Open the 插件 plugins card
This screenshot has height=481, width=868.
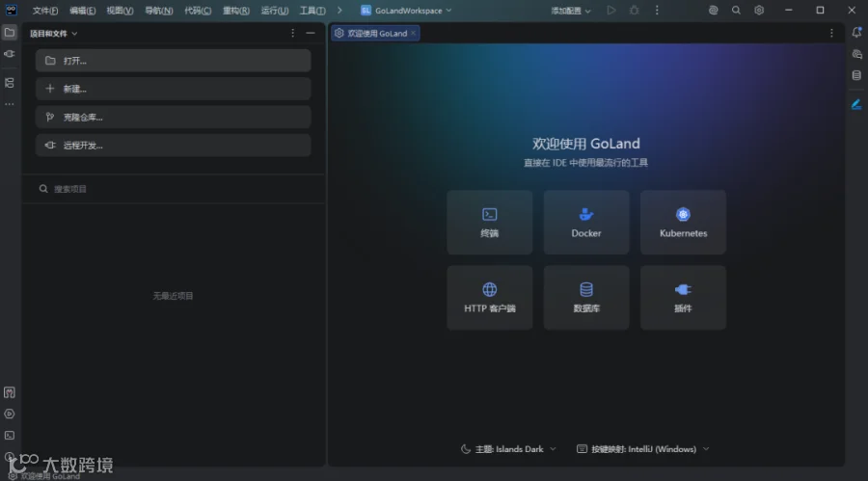click(x=683, y=298)
